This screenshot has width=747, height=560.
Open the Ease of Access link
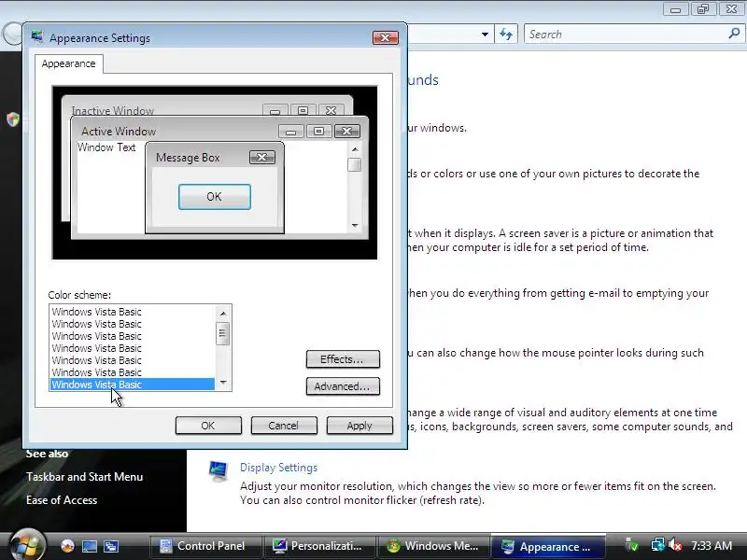[62, 500]
